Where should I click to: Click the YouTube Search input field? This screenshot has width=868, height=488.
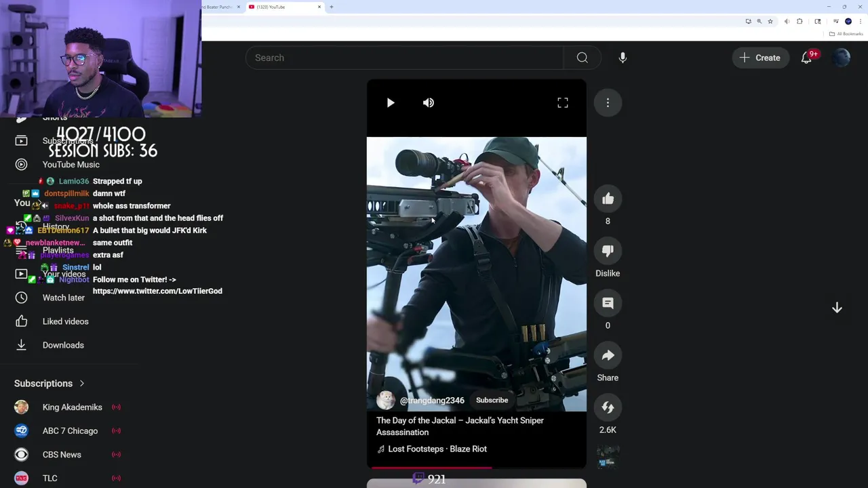(404, 58)
